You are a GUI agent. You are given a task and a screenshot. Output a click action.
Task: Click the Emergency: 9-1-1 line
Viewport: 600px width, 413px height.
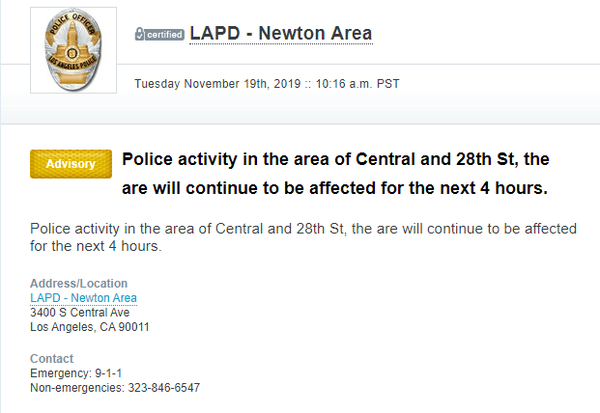point(76,373)
